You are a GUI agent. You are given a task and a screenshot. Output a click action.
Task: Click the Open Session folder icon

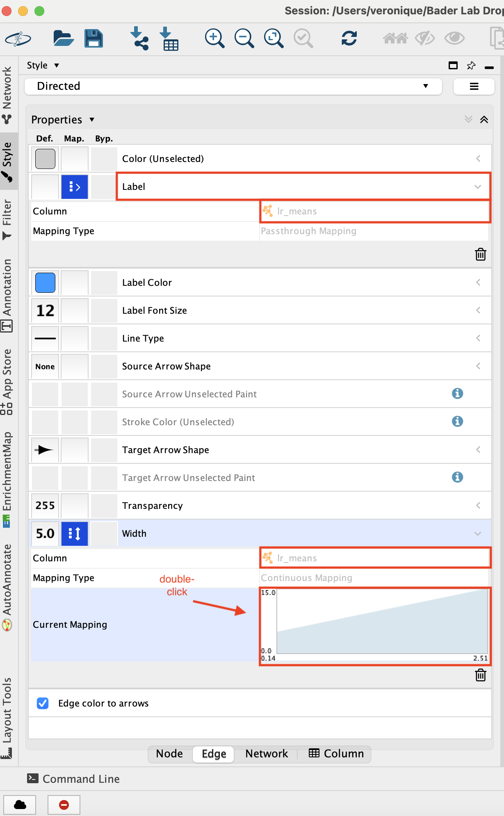[x=63, y=39]
